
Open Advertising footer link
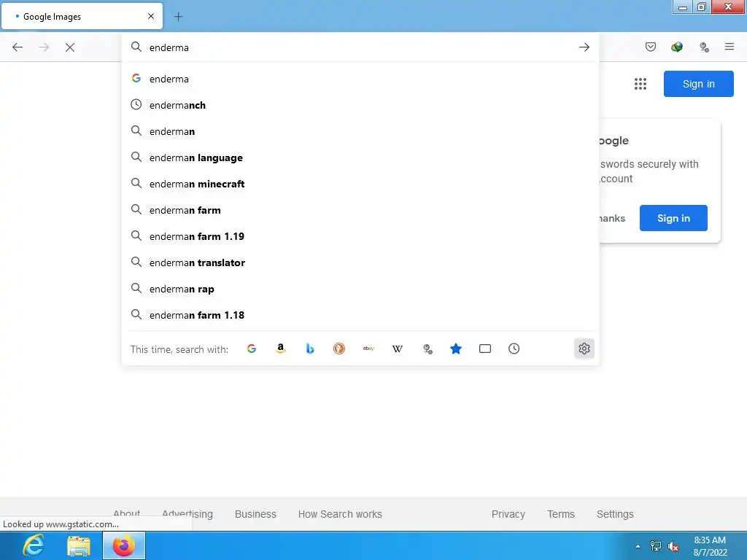[x=187, y=514]
